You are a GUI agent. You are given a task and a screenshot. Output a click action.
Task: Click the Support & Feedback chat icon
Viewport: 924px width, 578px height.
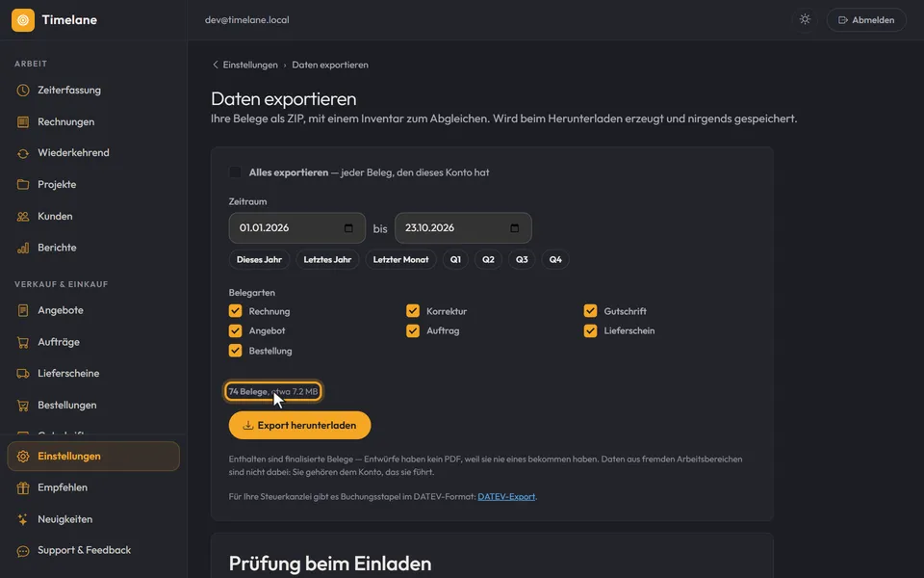click(23, 551)
